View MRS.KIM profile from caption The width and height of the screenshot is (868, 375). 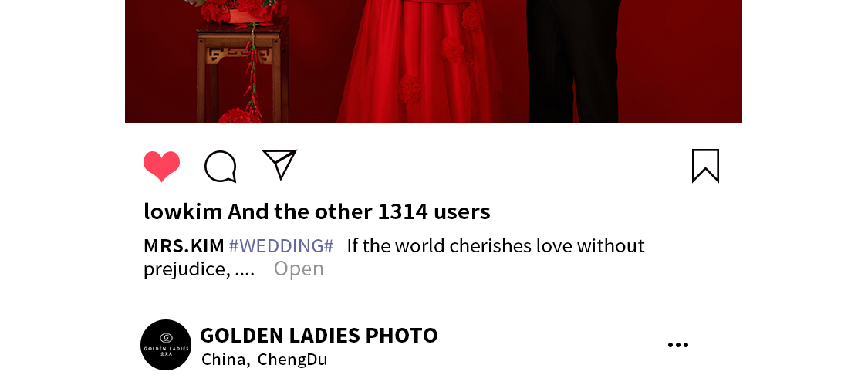[x=184, y=245]
